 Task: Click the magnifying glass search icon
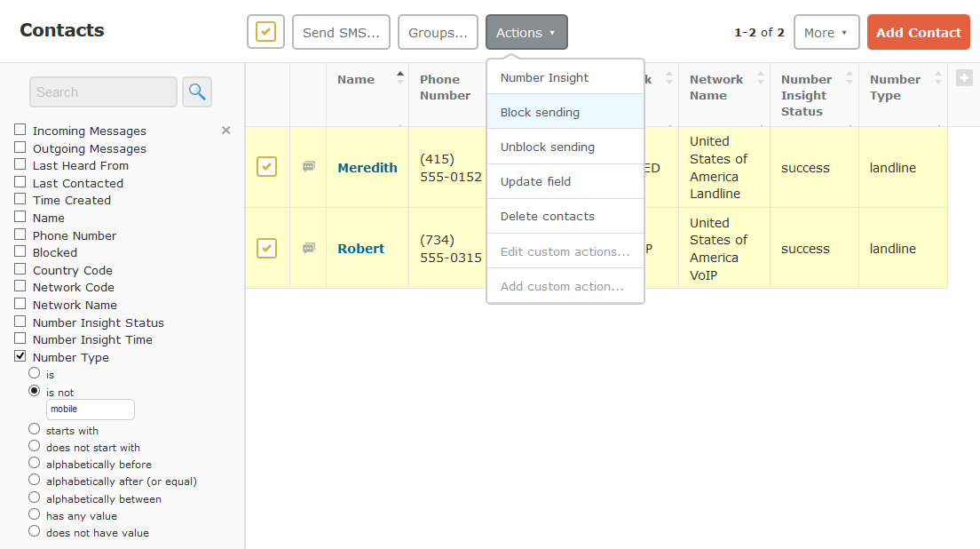click(x=197, y=91)
